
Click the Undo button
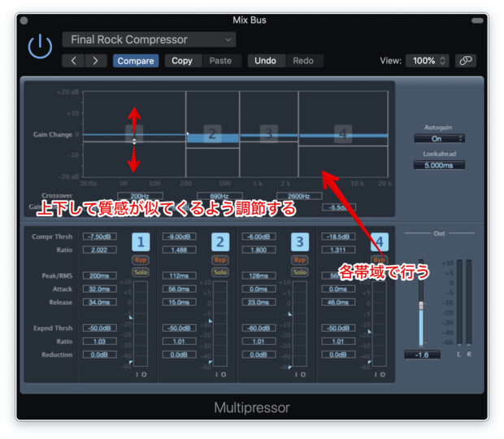[265, 60]
